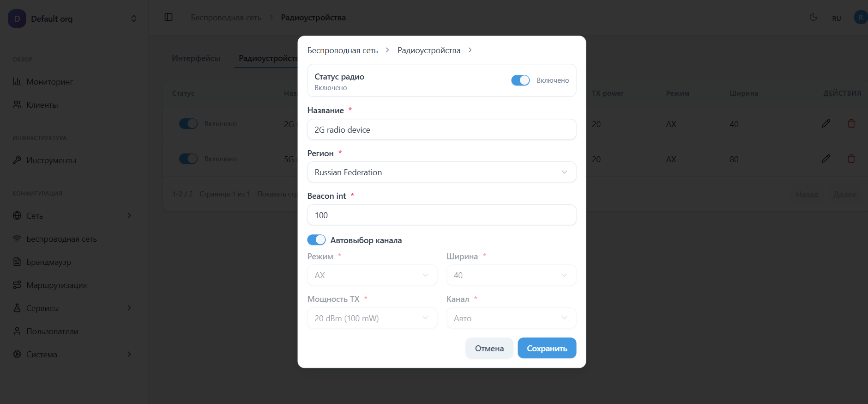Delete the 5G radio with trash icon
Screen dimensions: 868x404
(851, 159)
